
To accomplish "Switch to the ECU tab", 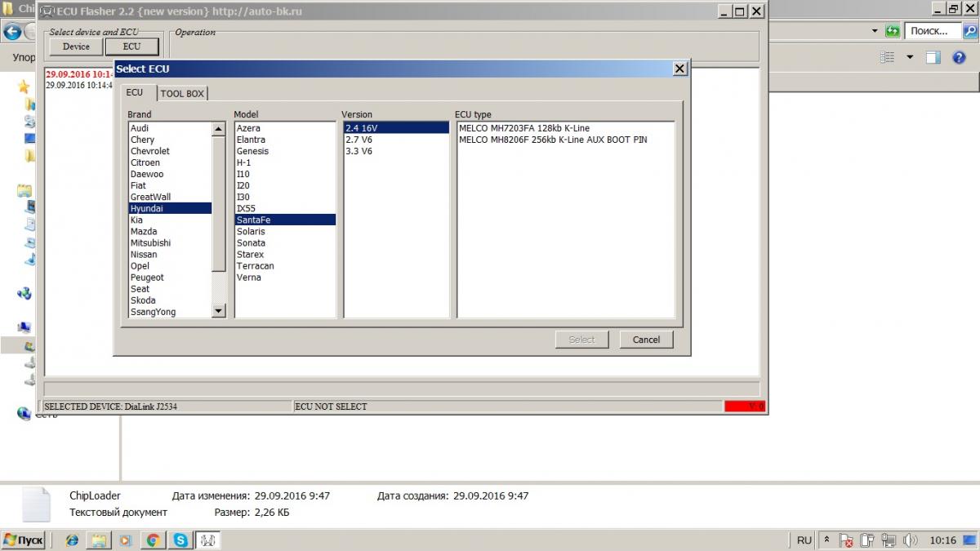I will [x=135, y=93].
